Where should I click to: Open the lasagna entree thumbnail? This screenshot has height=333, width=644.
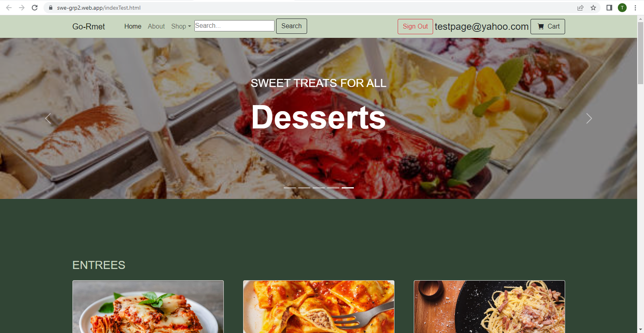coord(148,307)
